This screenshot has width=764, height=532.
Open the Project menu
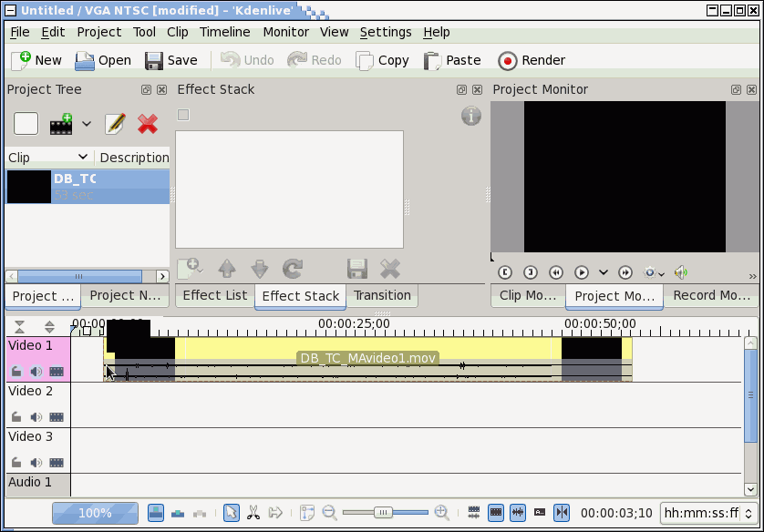[x=98, y=32]
